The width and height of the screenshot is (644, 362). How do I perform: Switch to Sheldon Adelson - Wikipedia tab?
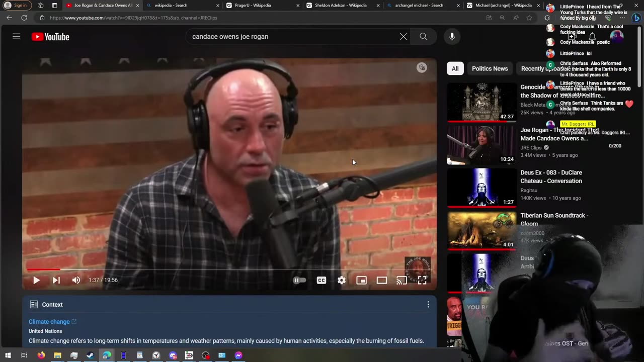pyautogui.click(x=342, y=6)
